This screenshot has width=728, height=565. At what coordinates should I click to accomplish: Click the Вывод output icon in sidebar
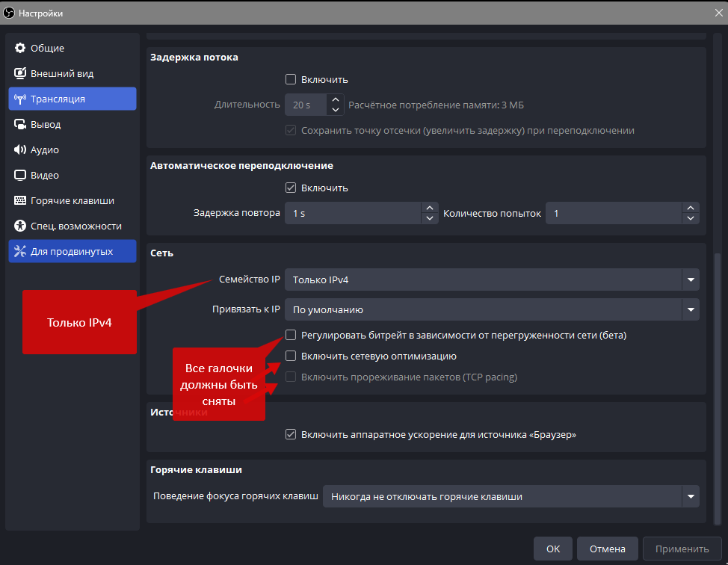coord(20,124)
